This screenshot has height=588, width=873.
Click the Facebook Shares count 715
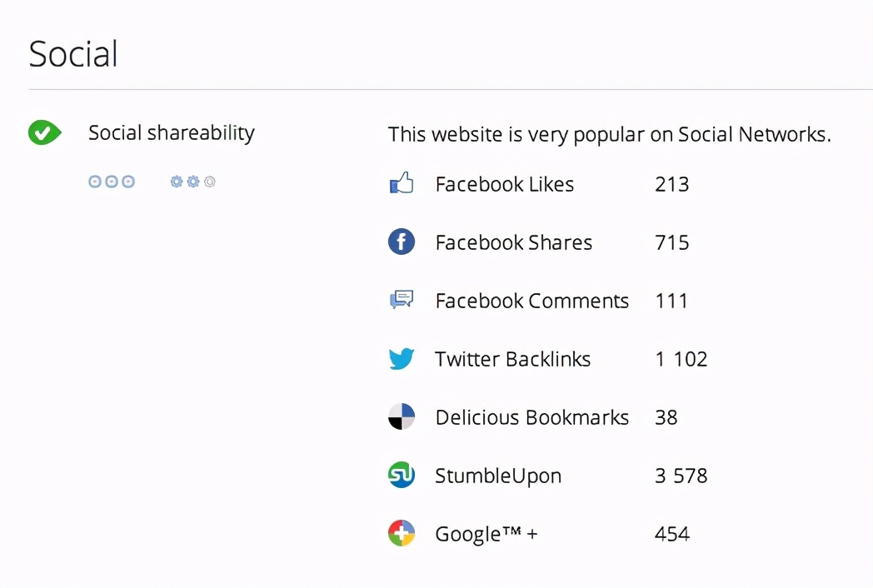pos(672,242)
